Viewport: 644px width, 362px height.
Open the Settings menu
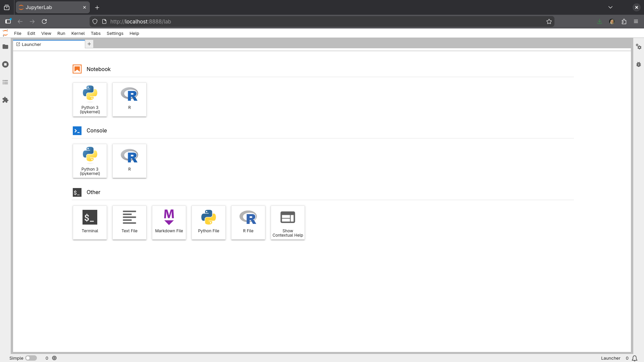coord(115,33)
